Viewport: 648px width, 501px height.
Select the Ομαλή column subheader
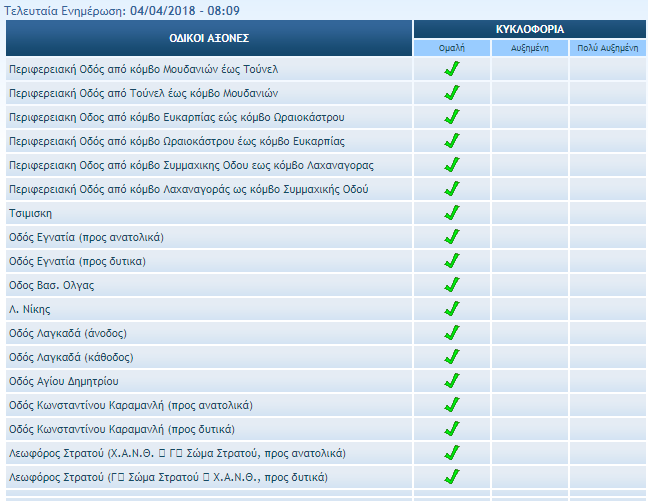[x=452, y=48]
